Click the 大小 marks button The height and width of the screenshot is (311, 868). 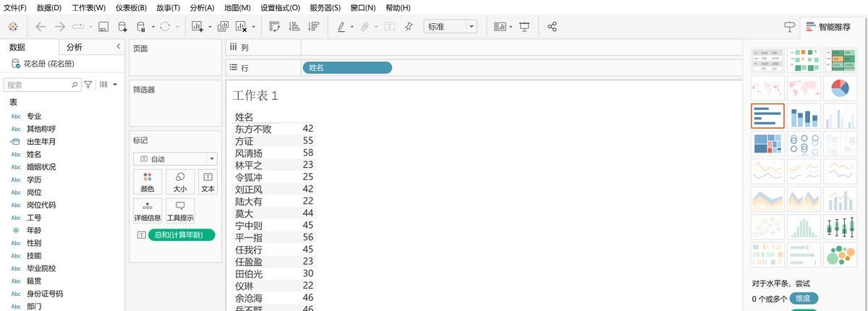(x=180, y=182)
